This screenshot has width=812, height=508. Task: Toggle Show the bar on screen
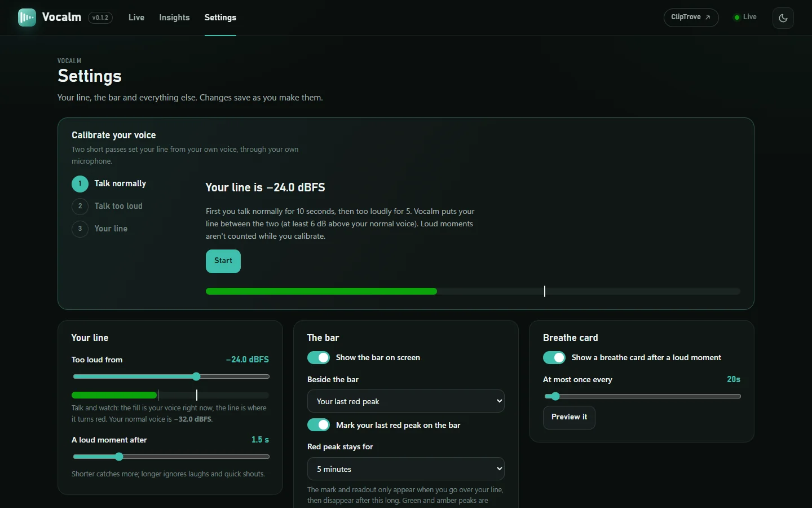point(319,358)
